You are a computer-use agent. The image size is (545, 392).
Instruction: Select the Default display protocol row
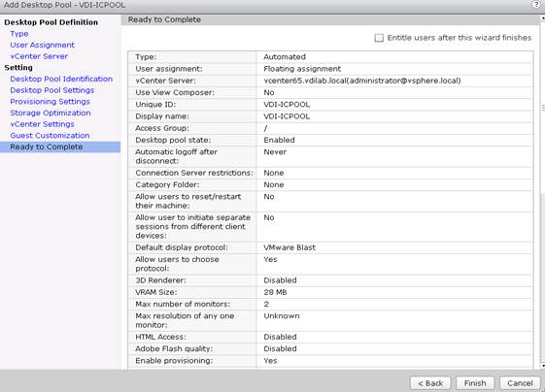click(x=330, y=247)
